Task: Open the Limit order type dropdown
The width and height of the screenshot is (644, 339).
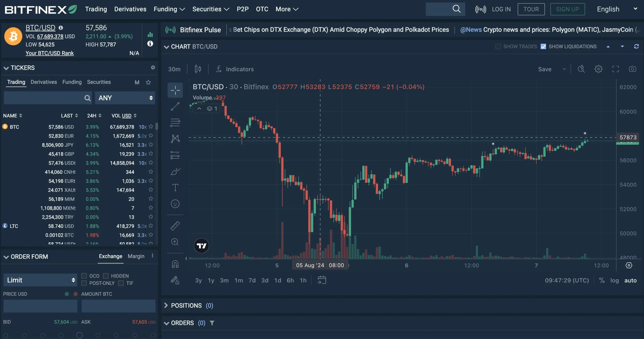Action: pos(40,280)
